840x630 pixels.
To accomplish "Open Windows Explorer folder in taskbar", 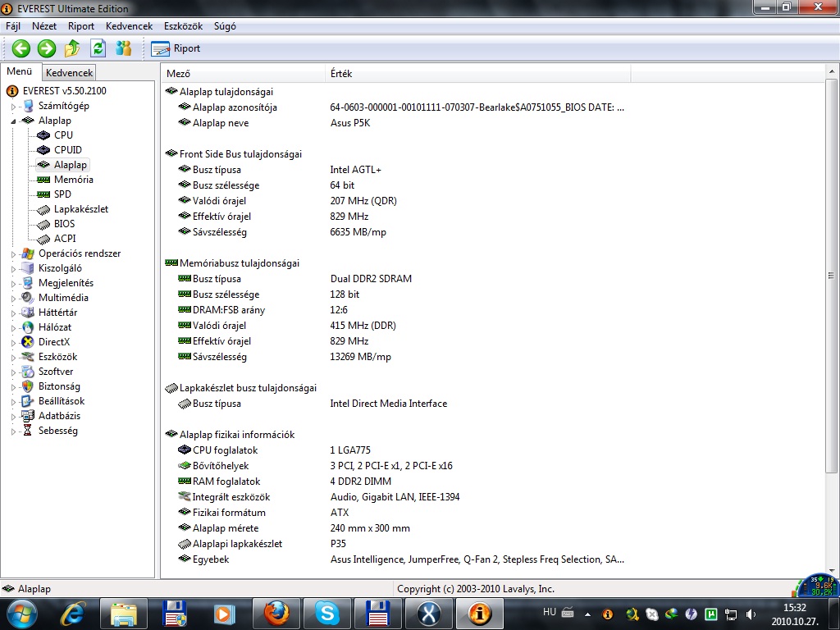I will pyautogui.click(x=123, y=614).
